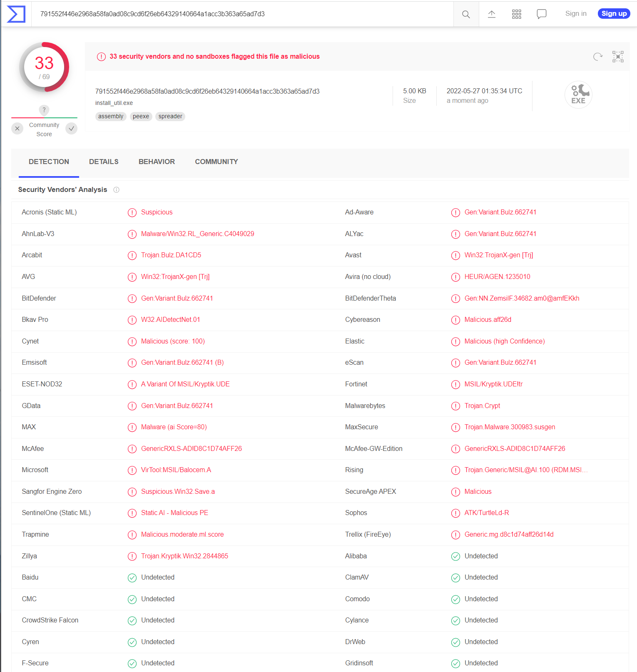Vote malicious with community X button
This screenshot has width=637, height=672.
click(17, 129)
